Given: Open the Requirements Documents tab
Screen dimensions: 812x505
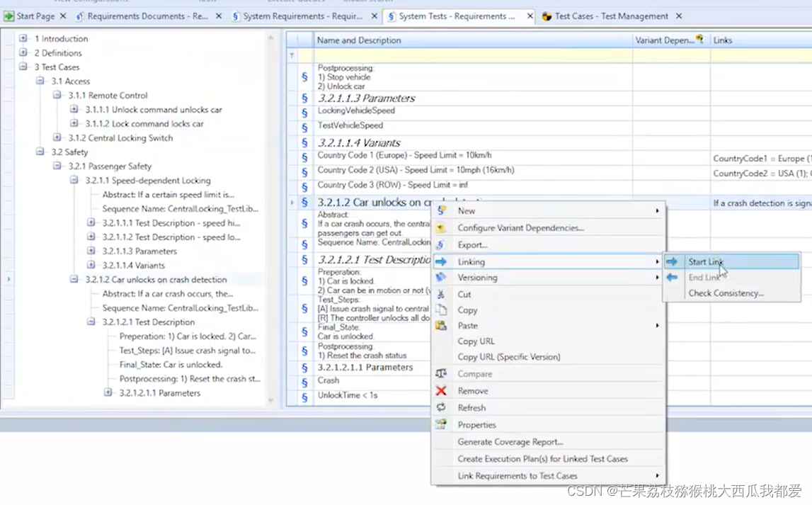Looking at the screenshot, I should tap(147, 16).
